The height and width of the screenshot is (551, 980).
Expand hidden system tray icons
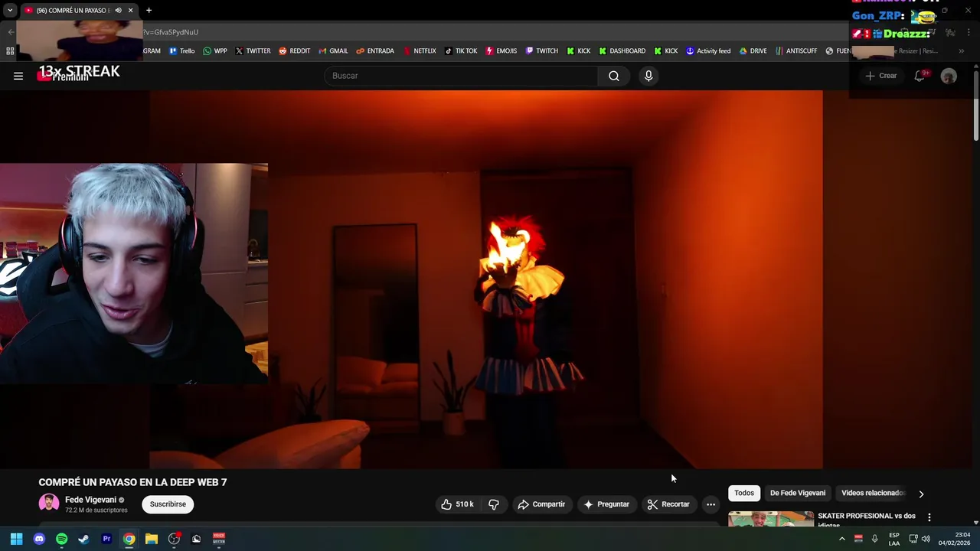pos(842,539)
